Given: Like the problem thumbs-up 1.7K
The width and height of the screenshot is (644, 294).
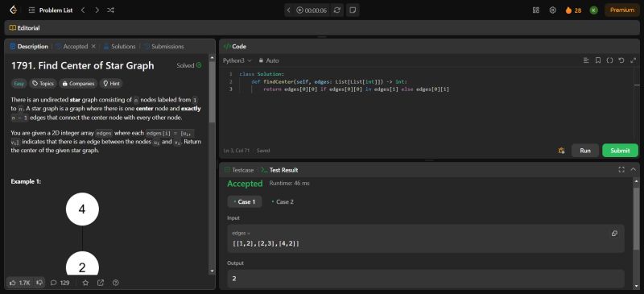Looking at the screenshot, I should [19, 283].
